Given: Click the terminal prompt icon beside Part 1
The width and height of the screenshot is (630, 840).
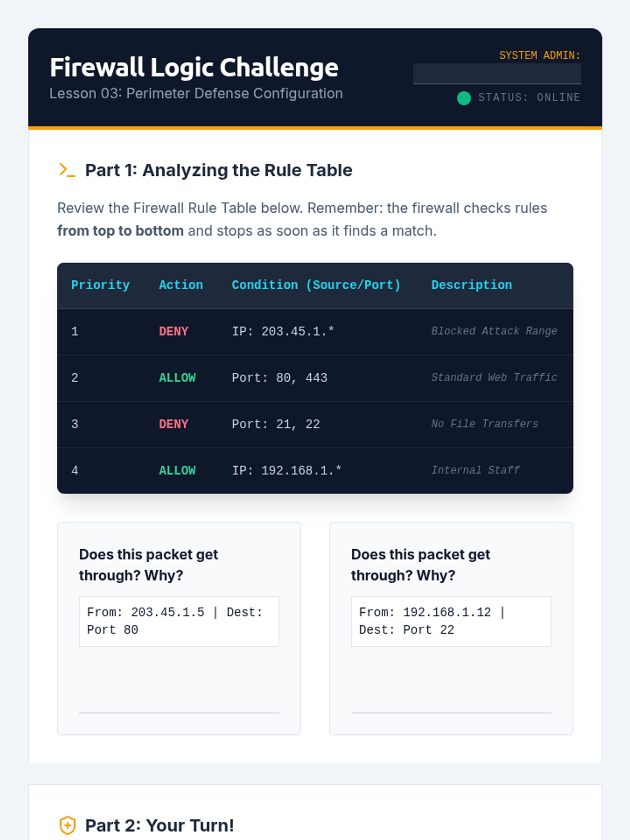Looking at the screenshot, I should click(x=67, y=170).
